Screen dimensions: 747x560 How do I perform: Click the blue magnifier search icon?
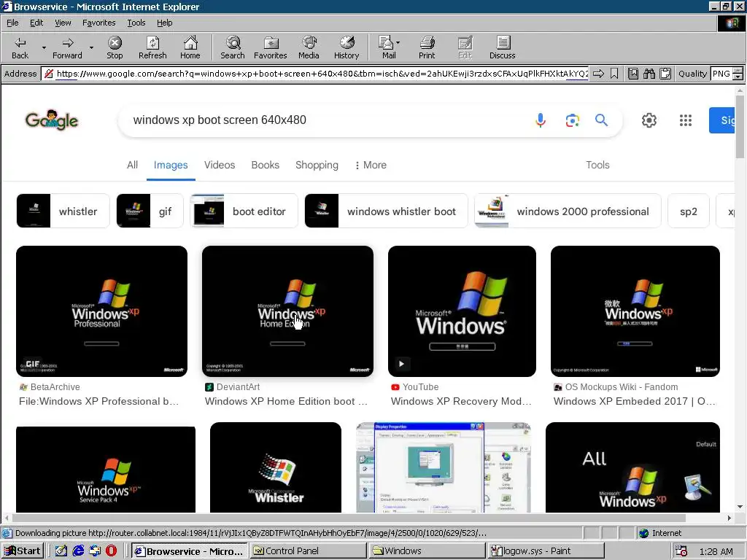[601, 120]
